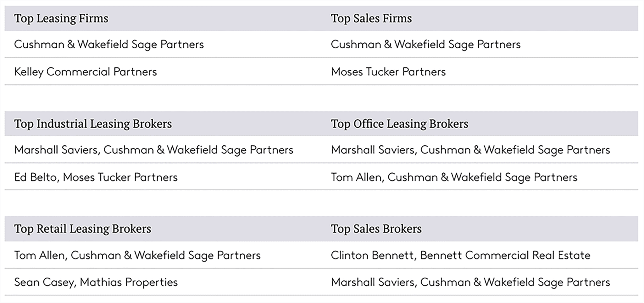Select Clinton Bennett, Bennett Commercial Real Estate
Viewport: 644px width, 303px height.
(x=461, y=255)
